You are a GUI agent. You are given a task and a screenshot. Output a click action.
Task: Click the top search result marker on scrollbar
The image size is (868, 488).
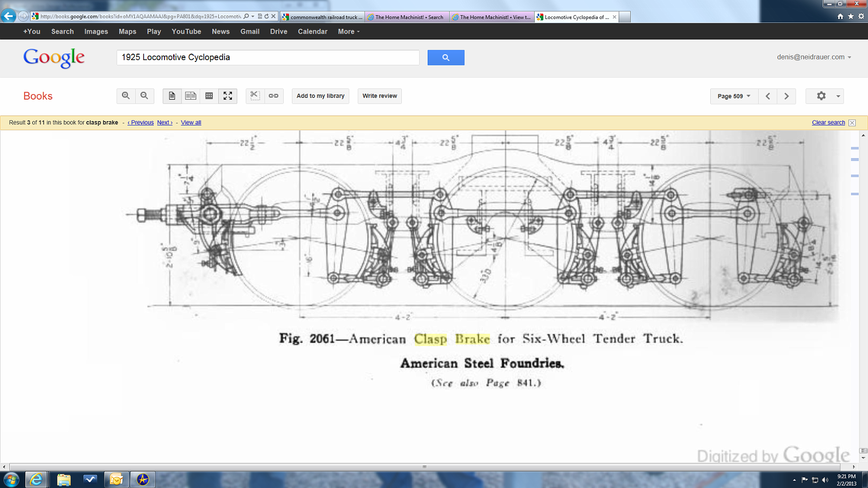point(855,148)
